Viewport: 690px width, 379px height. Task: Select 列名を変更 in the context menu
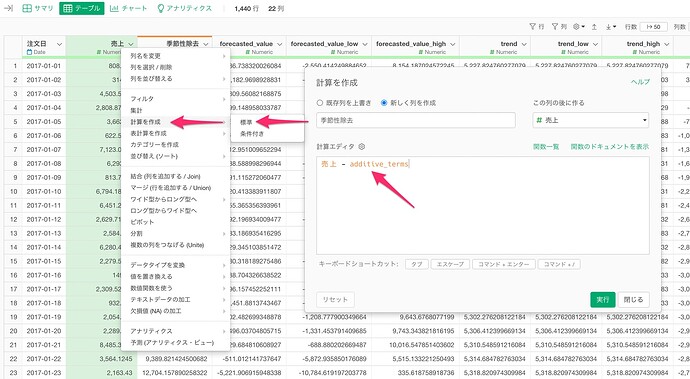click(175, 56)
